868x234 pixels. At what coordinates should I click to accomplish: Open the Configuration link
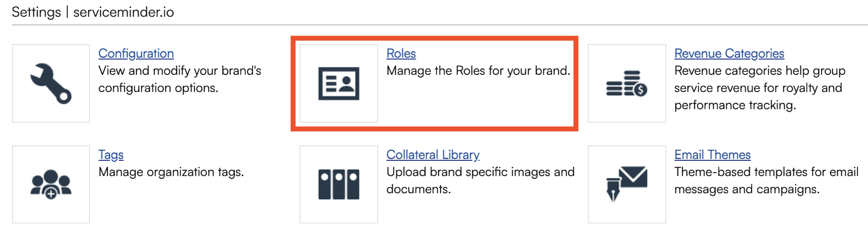[136, 54]
